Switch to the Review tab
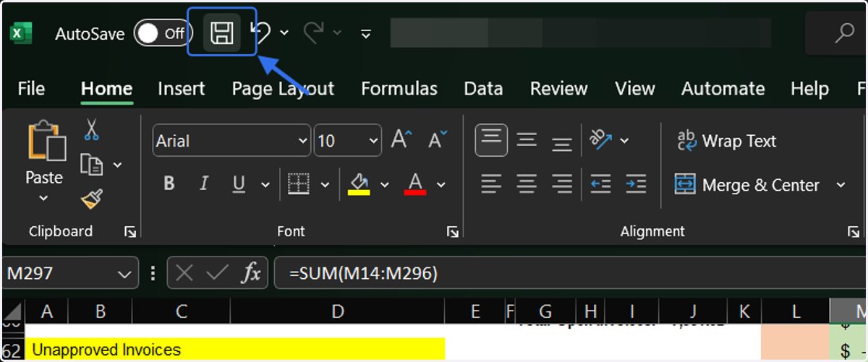868x362 pixels. 558,89
